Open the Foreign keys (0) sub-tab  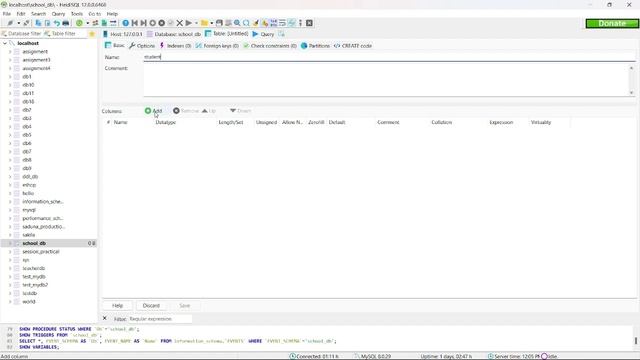(x=217, y=46)
